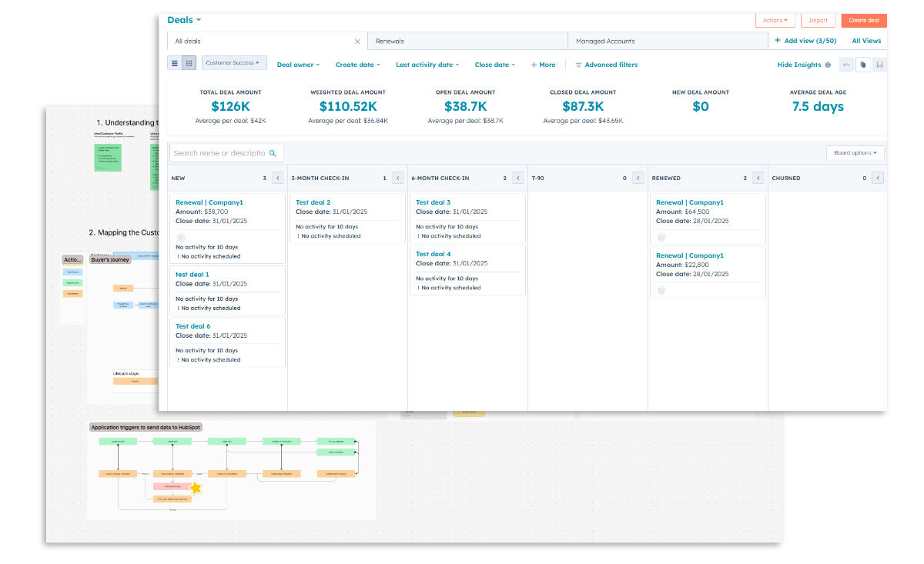Close the All deals view tab

tap(357, 42)
